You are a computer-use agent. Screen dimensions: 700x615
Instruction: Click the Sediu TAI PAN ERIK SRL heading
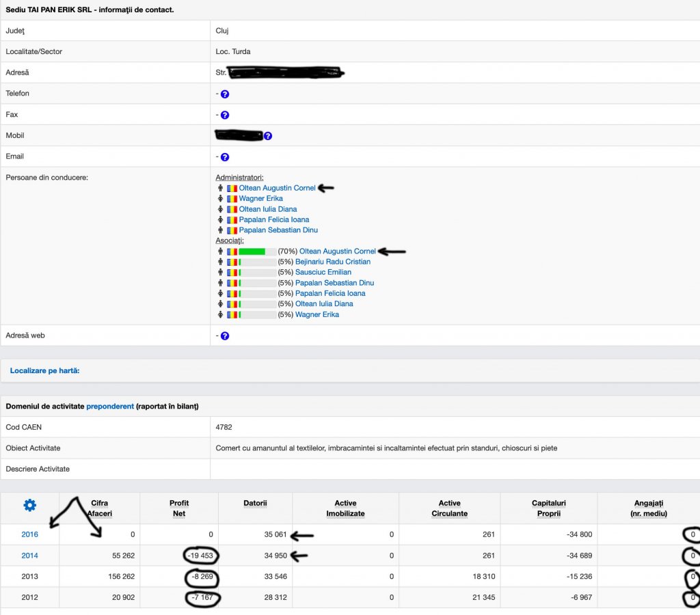90,10
